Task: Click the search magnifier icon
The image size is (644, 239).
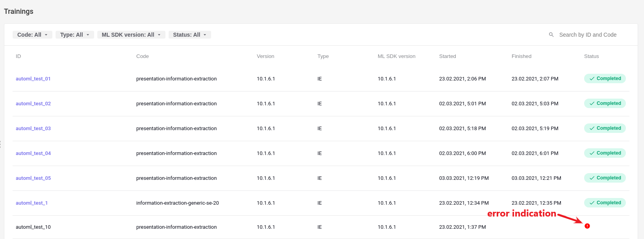Action: (x=551, y=35)
